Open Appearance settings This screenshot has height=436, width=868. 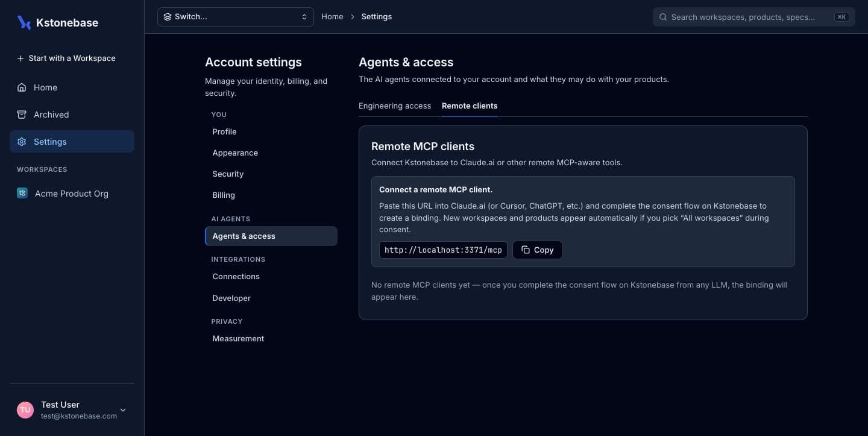click(271, 153)
